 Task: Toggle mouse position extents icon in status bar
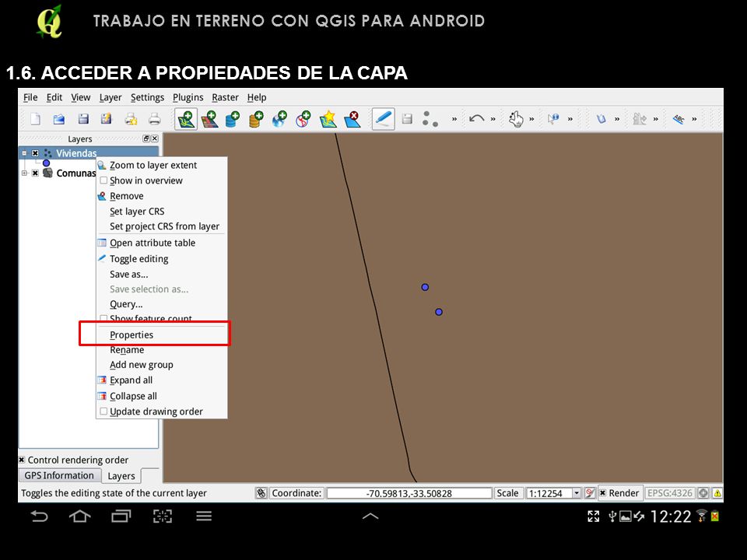(261, 493)
